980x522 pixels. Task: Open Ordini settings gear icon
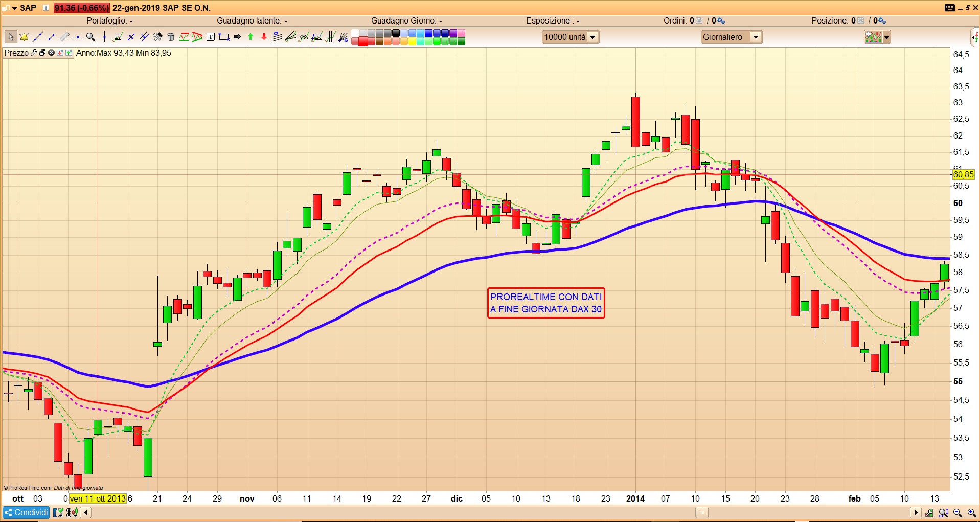[x=721, y=21]
